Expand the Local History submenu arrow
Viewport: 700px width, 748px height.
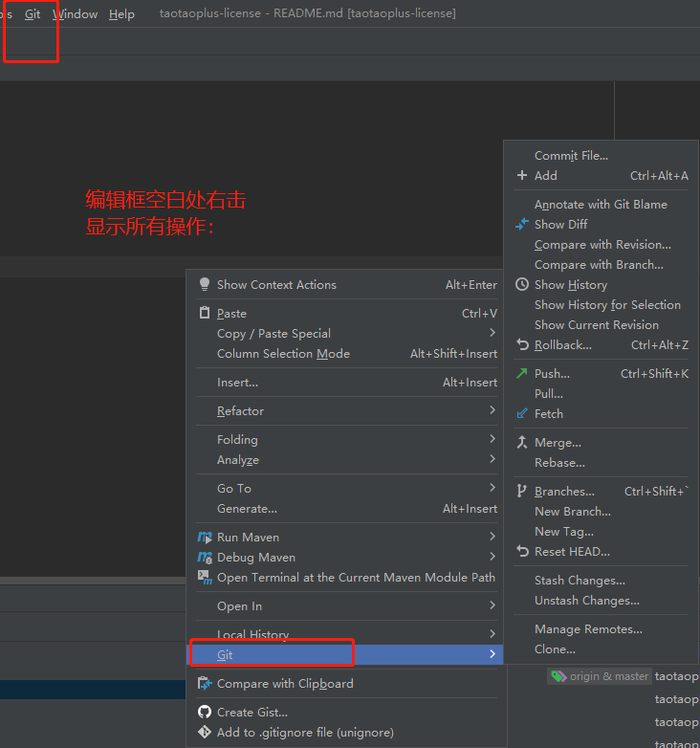[492, 633]
